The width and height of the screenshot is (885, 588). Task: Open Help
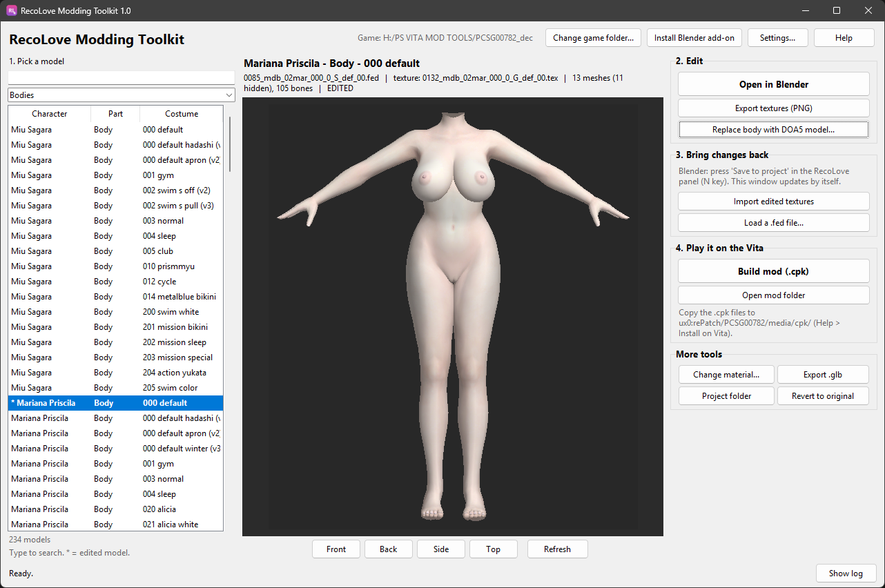coord(844,38)
